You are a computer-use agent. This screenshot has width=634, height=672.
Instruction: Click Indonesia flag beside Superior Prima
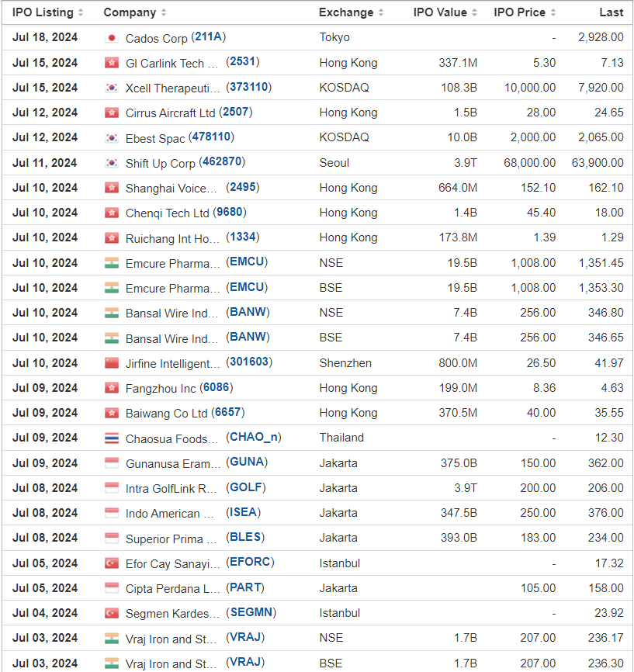[112, 539]
